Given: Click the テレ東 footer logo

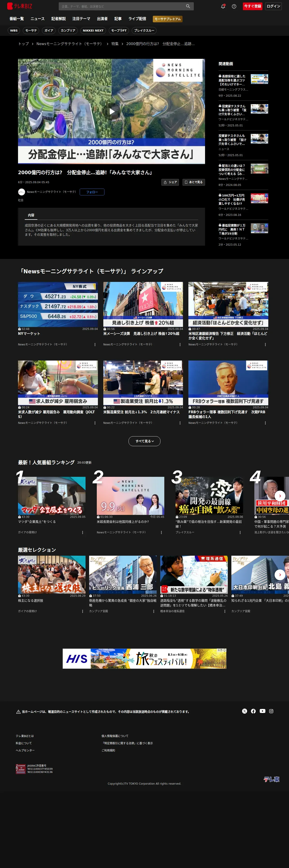Looking at the screenshot, I should tap(271, 779).
